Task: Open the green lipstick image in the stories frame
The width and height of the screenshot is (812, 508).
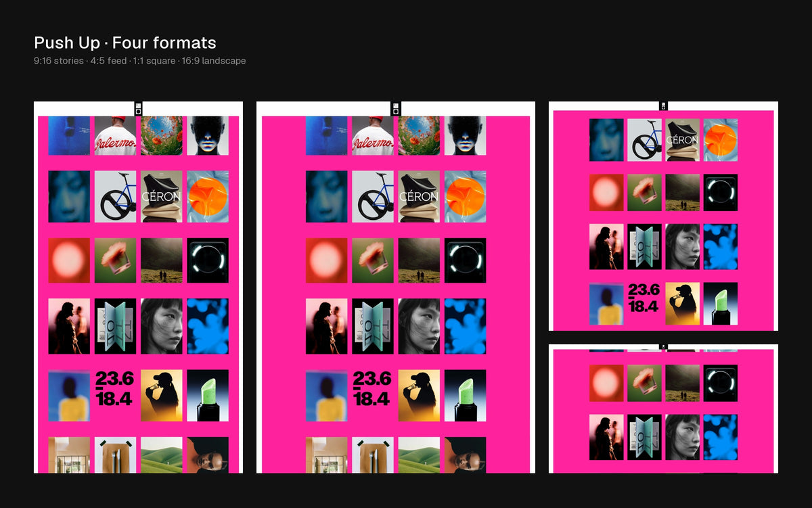Action: pos(208,396)
